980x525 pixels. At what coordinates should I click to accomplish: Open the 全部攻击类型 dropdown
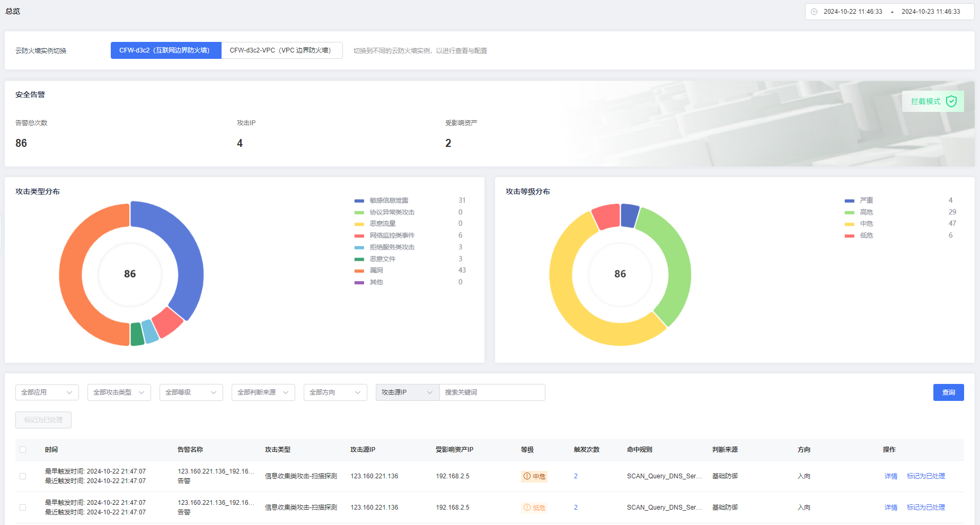click(119, 392)
